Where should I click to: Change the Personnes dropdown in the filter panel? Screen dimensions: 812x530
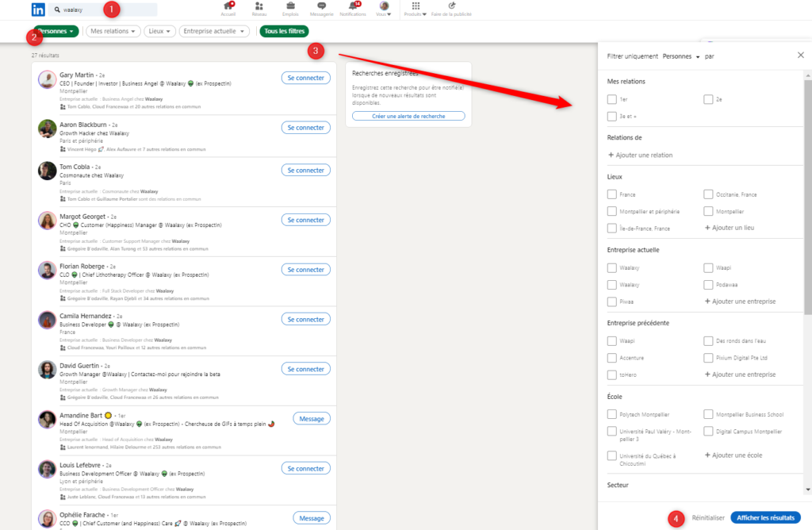coord(681,56)
